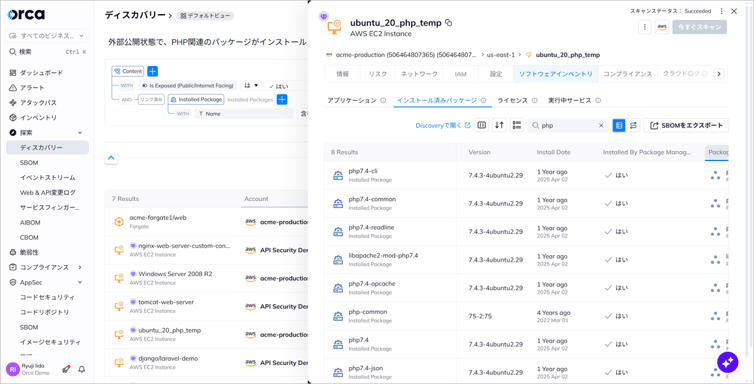
Task: Click the RI user avatar
Action: [13, 369]
